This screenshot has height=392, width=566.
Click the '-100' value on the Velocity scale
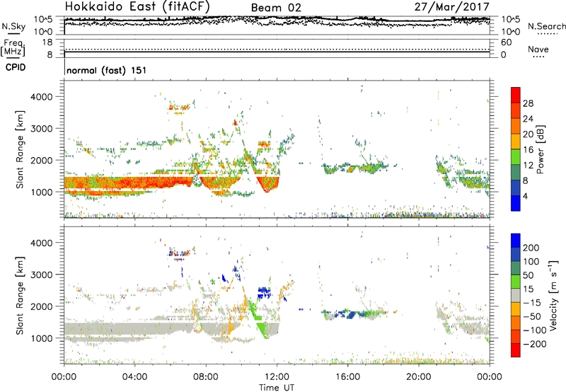click(535, 330)
